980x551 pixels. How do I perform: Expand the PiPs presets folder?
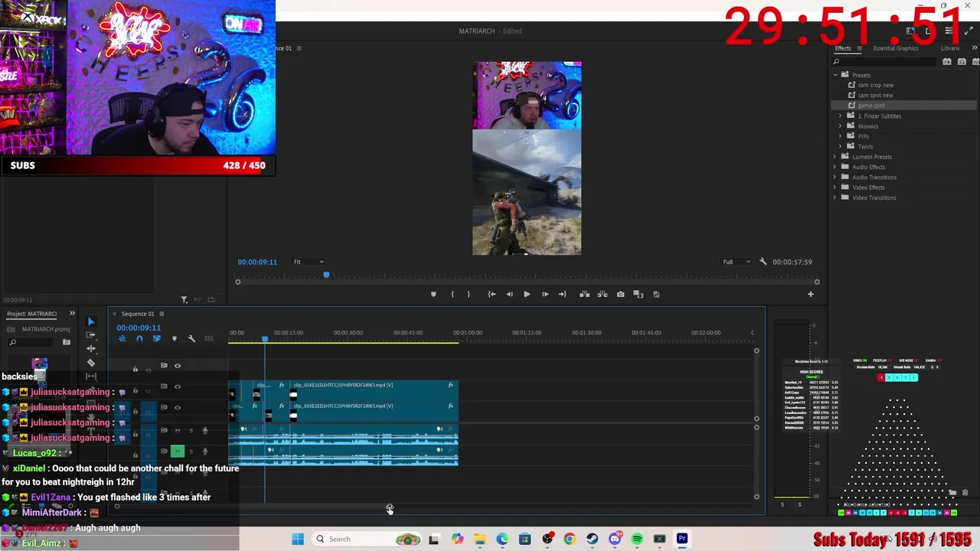(841, 136)
